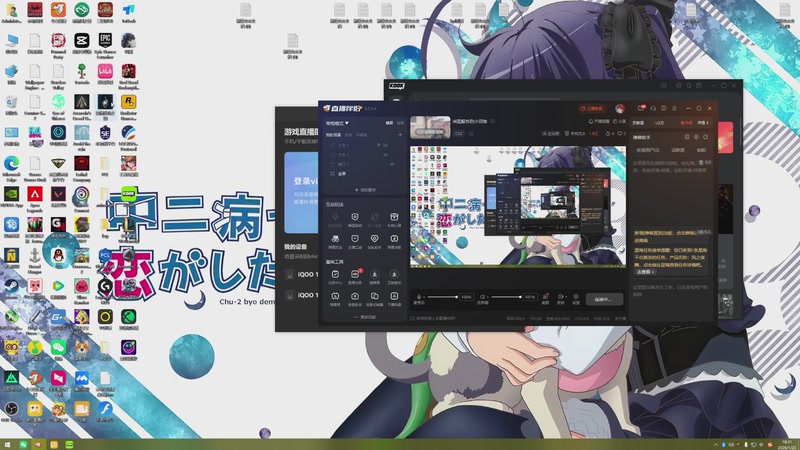Click the screenshot icon under the preview
This screenshot has height=450, width=800.
coord(545,297)
